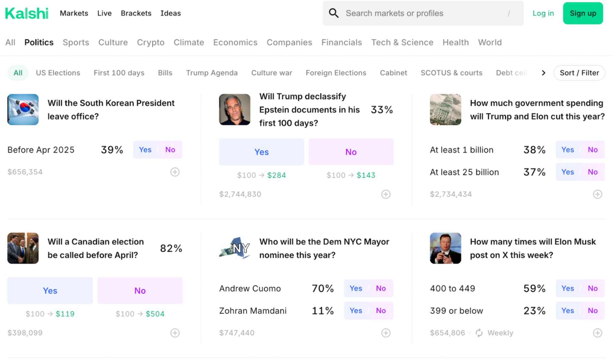612x364 pixels.
Task: Click the plus icon on Epstein documents market
Action: 386,194
